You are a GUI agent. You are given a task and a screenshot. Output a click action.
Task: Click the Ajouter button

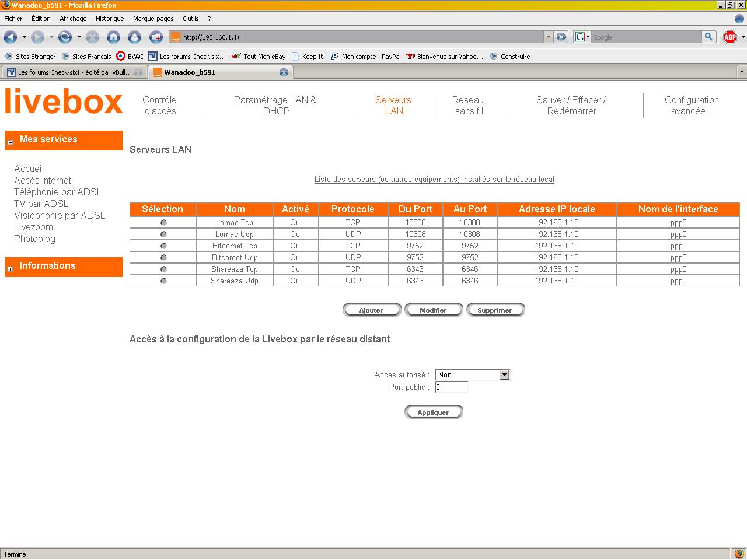coord(371,310)
